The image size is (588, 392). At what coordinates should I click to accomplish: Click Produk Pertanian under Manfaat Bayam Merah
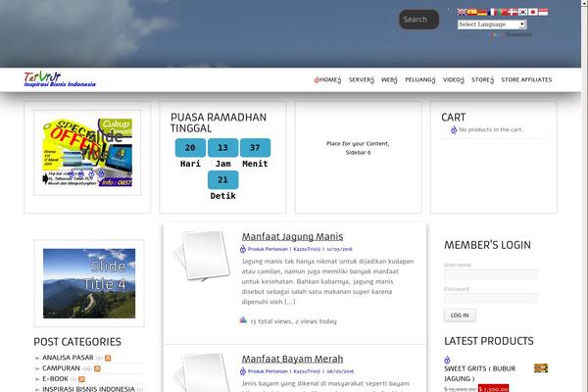(x=268, y=371)
